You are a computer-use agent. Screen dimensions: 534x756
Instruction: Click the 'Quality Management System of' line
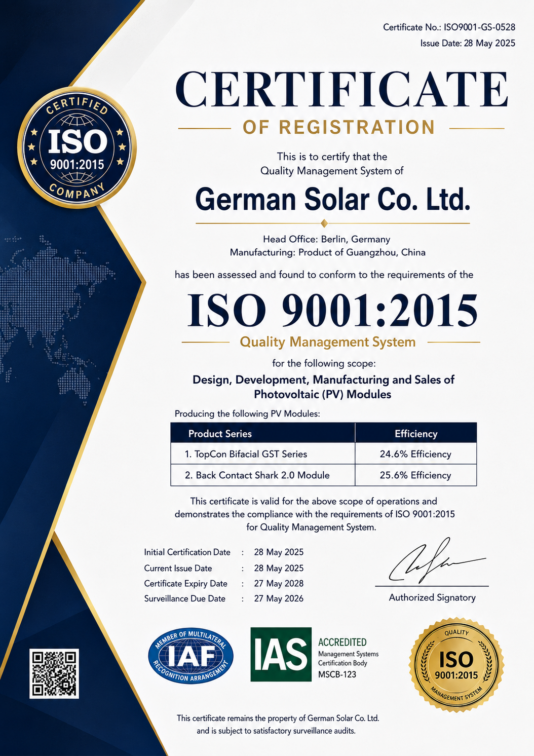[x=332, y=171]
